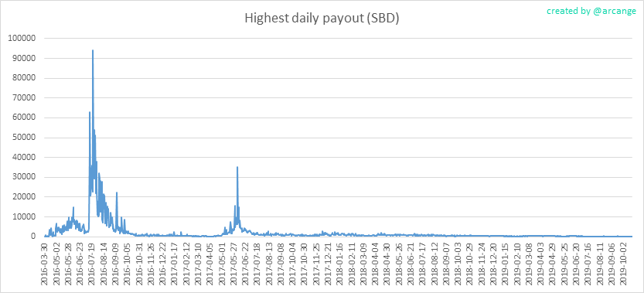
Task: Click the 2016-10-31 date label
Action: (140, 263)
